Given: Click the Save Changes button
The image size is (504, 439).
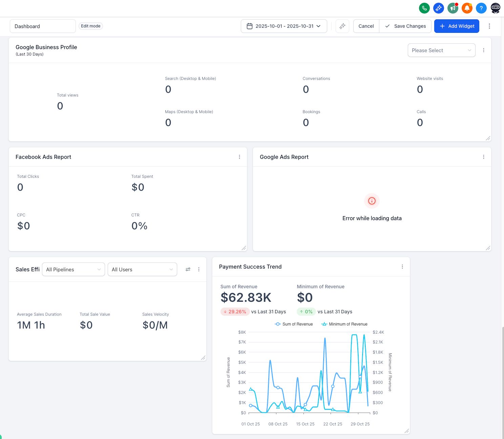Looking at the screenshot, I should (x=405, y=26).
